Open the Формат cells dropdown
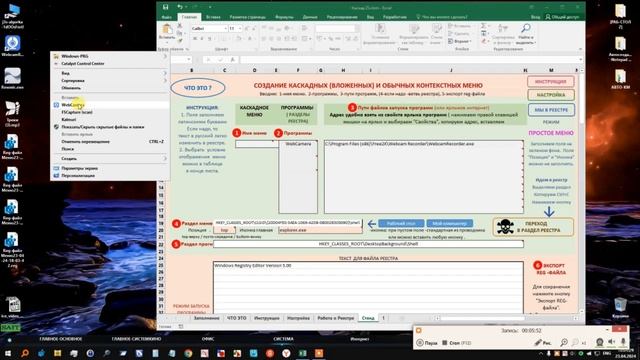 pos(459,41)
